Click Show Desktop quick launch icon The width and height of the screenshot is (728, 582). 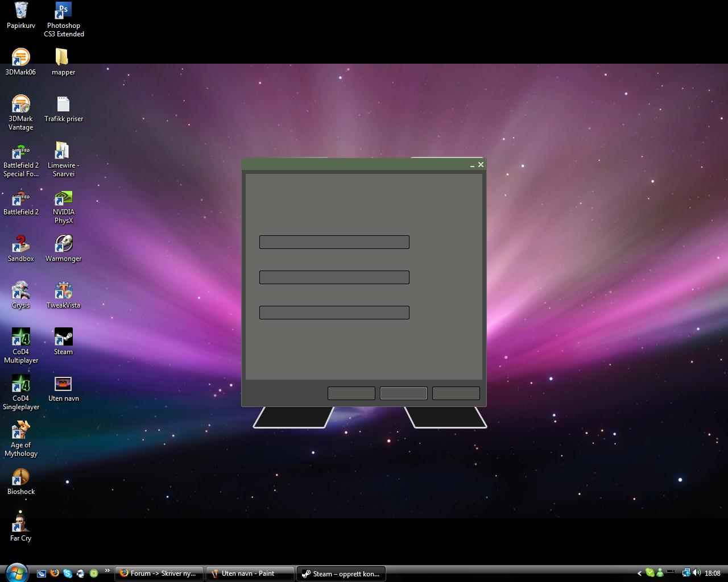(x=42, y=573)
